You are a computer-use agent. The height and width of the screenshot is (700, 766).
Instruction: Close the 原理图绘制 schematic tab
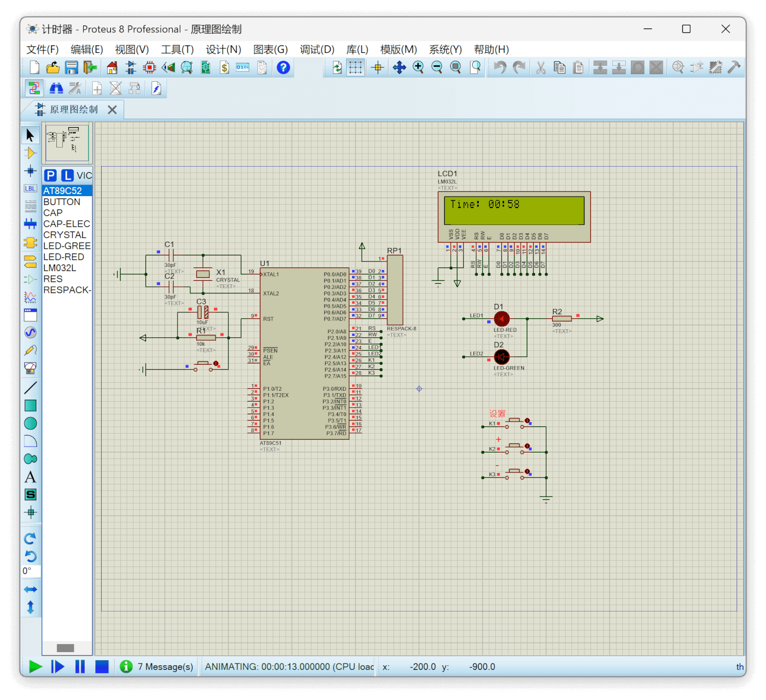click(x=113, y=110)
